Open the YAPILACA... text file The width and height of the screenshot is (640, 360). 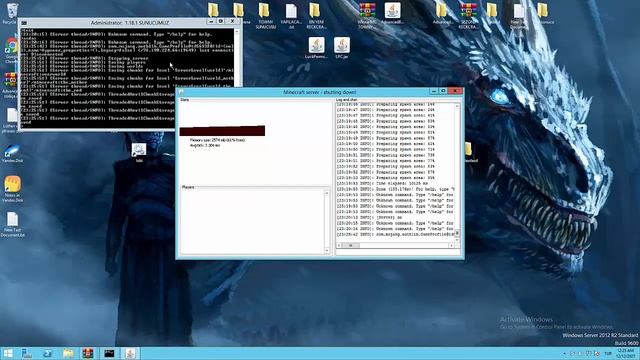[x=291, y=16]
